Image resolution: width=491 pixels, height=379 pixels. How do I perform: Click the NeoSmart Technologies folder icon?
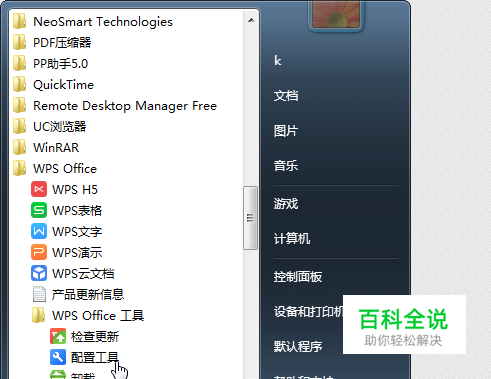tap(19, 21)
